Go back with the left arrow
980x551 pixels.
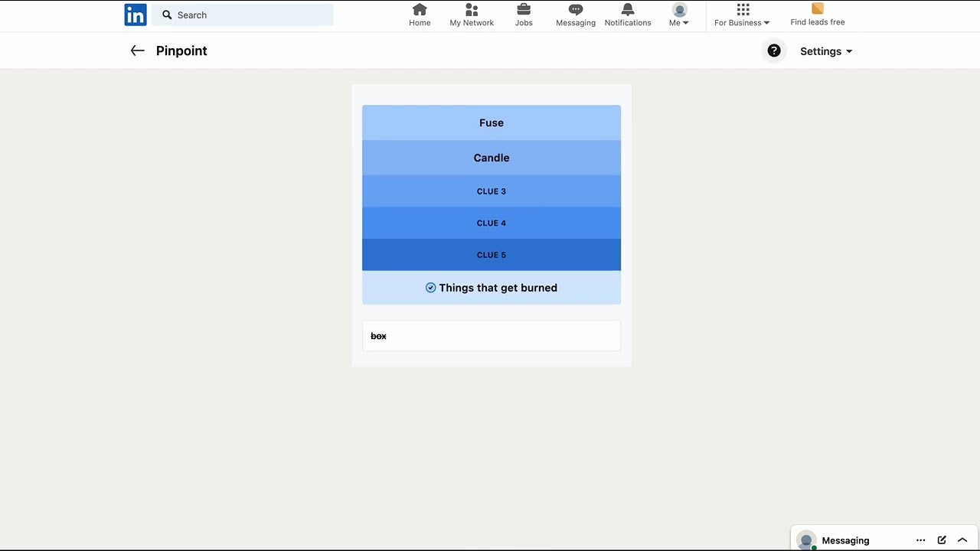[x=137, y=51]
